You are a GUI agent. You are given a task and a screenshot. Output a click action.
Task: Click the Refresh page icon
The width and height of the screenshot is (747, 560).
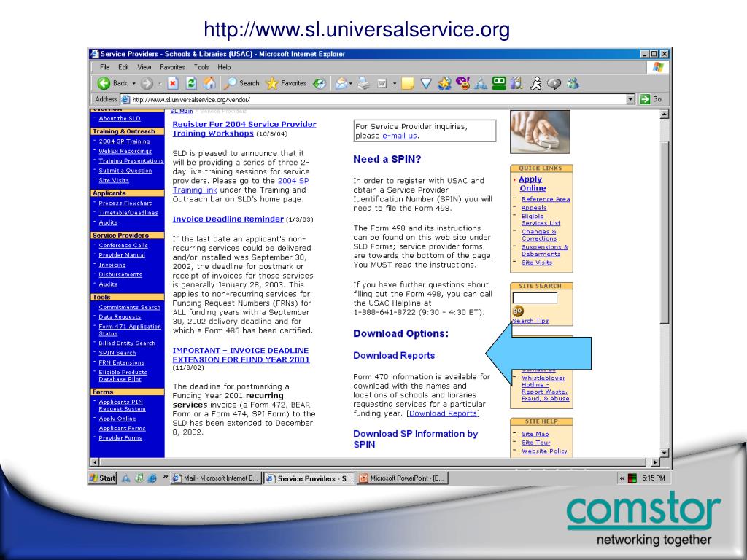coord(191,83)
